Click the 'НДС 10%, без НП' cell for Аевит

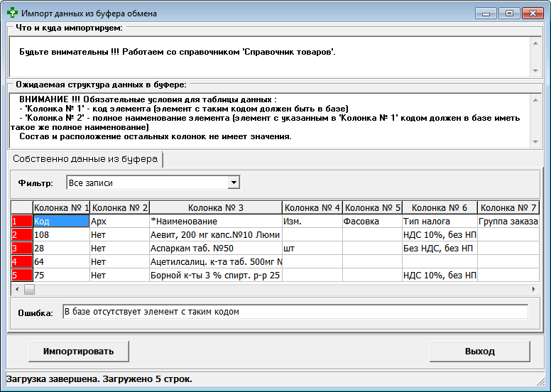coord(438,234)
